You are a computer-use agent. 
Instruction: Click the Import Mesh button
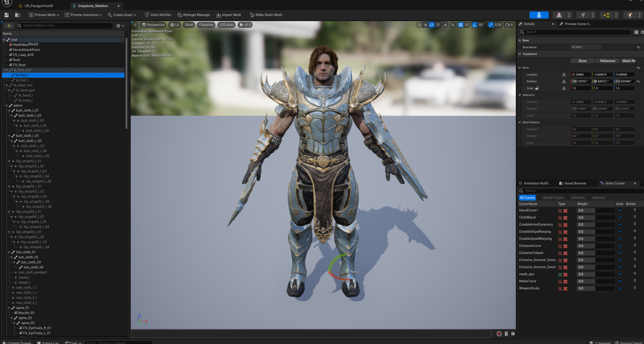(x=229, y=15)
